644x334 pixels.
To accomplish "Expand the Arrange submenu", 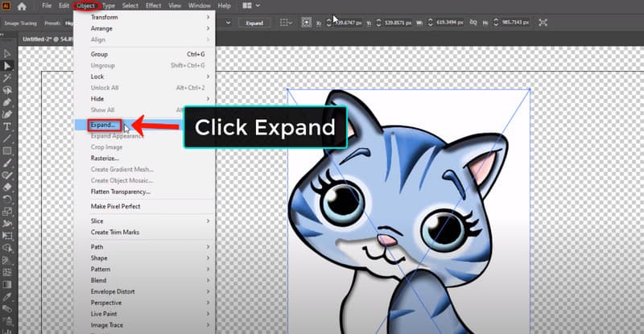I will pyautogui.click(x=145, y=28).
